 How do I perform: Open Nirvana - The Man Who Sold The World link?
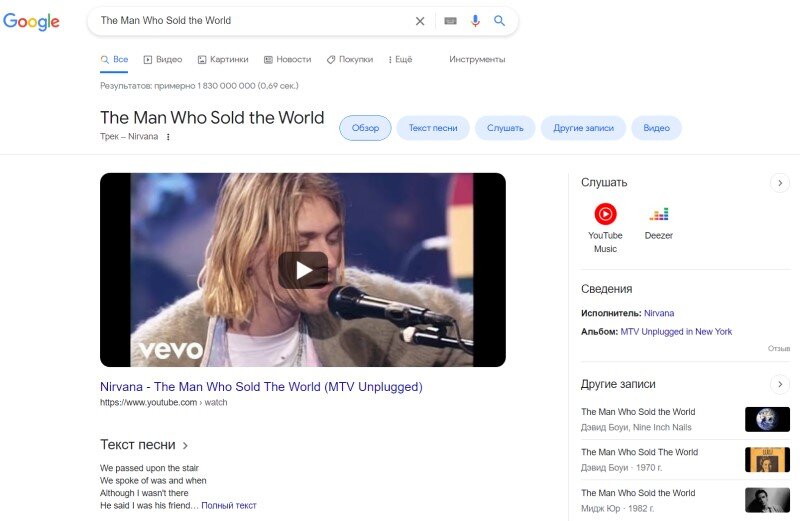[x=261, y=387]
